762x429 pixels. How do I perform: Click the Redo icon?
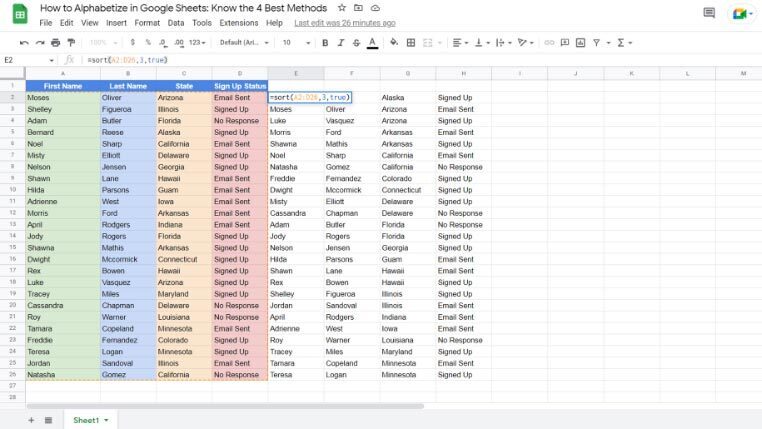(40, 43)
